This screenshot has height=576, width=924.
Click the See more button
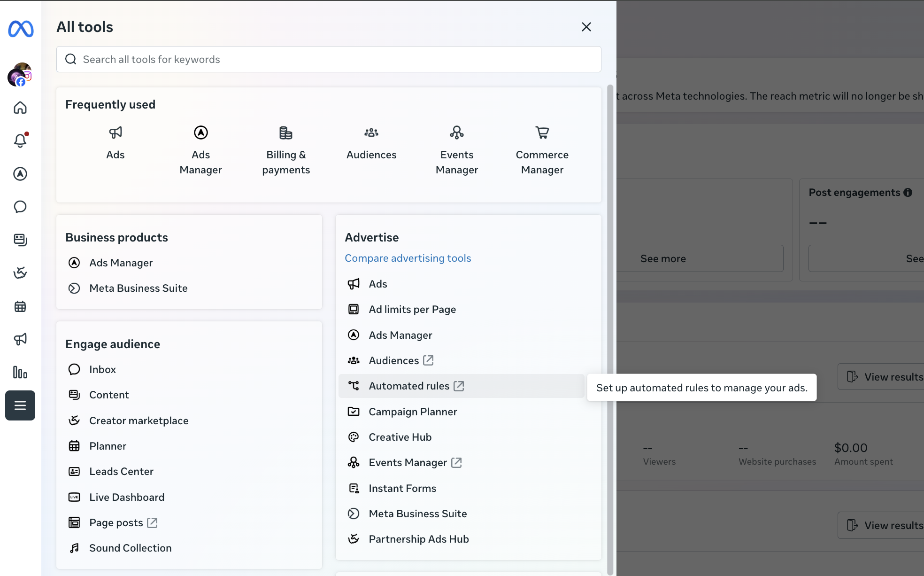(x=663, y=258)
